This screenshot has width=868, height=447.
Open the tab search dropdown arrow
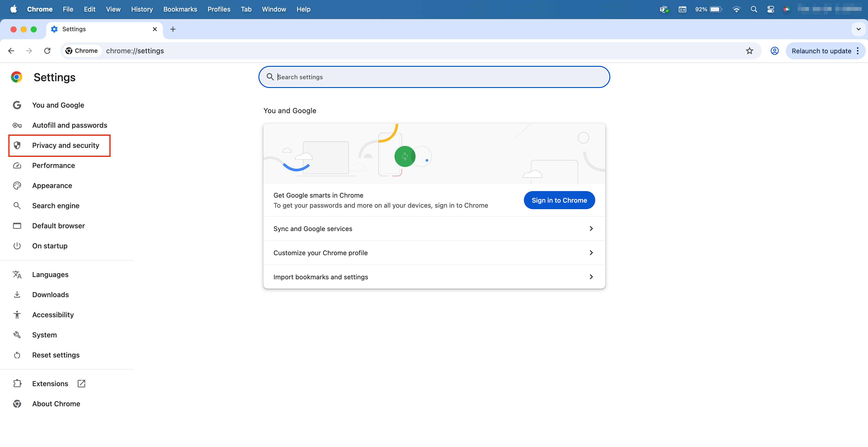[858, 29]
